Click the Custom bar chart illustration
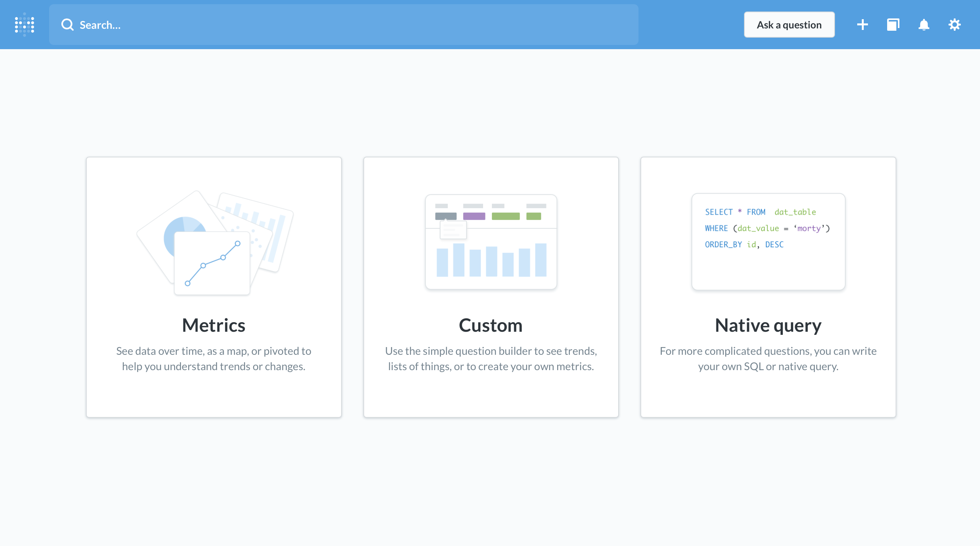 [x=491, y=242]
